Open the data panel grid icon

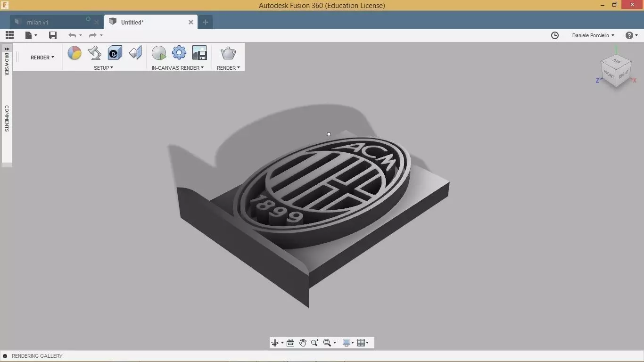[9, 35]
